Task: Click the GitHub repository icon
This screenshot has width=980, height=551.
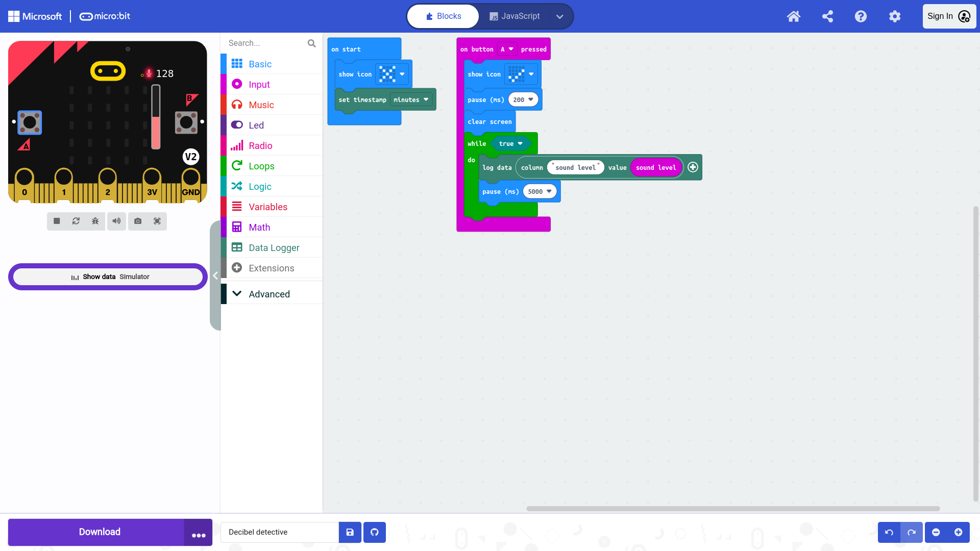Action: 375,532
